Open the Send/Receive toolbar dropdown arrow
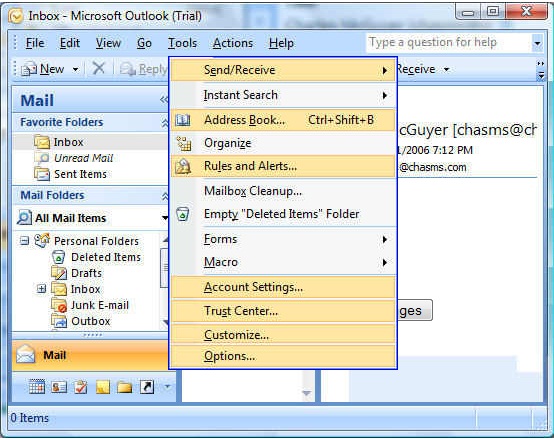 tap(447, 69)
